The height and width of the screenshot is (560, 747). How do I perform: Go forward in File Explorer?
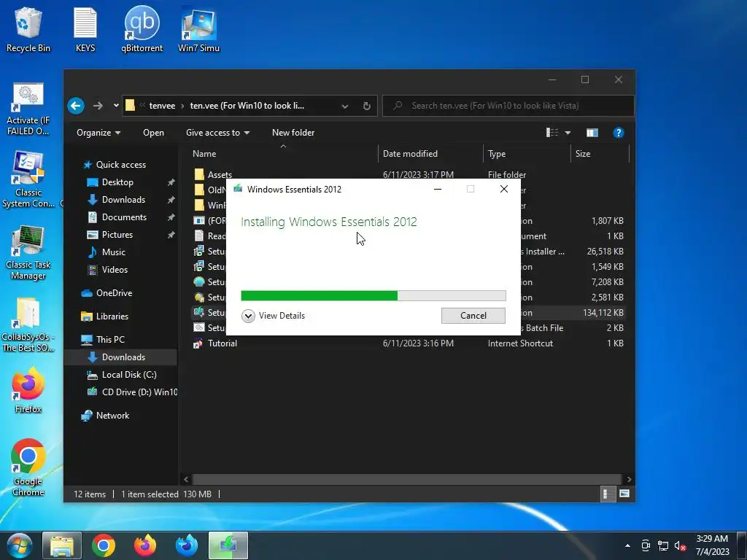(98, 106)
